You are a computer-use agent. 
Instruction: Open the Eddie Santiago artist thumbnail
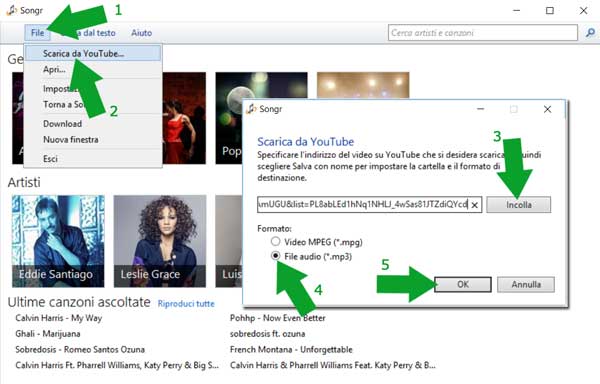(x=58, y=241)
